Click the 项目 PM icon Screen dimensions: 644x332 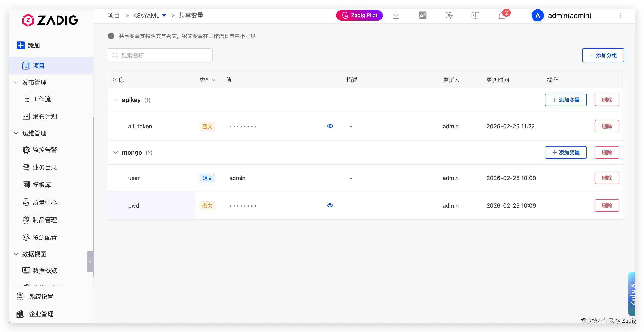point(26,66)
